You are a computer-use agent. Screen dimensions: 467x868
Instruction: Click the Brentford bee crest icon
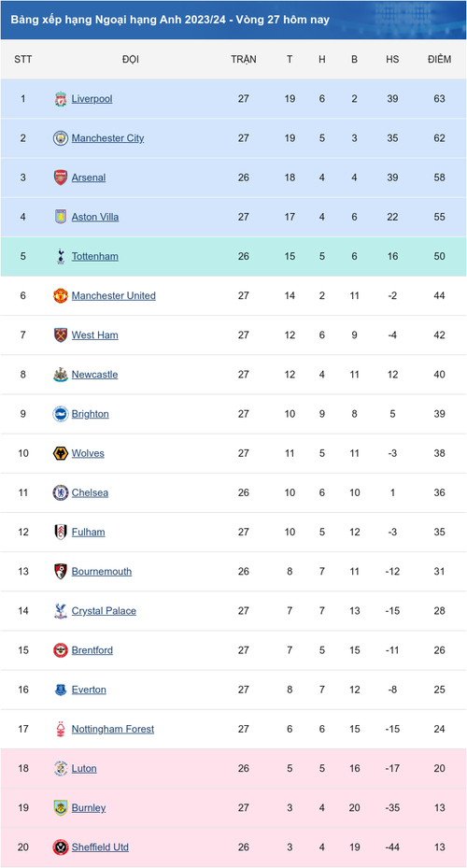61,650
